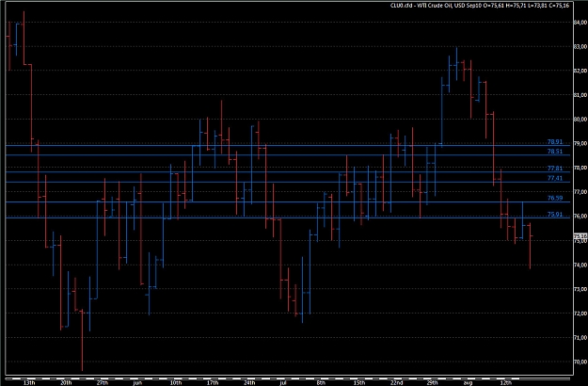Click the 27th date label on time axis
Viewport: 588px width, 386px height.
point(103,382)
